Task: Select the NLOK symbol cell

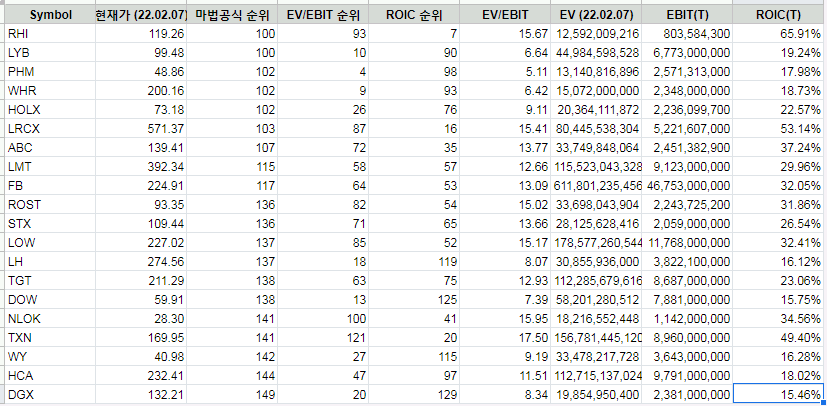Action: click(50, 318)
